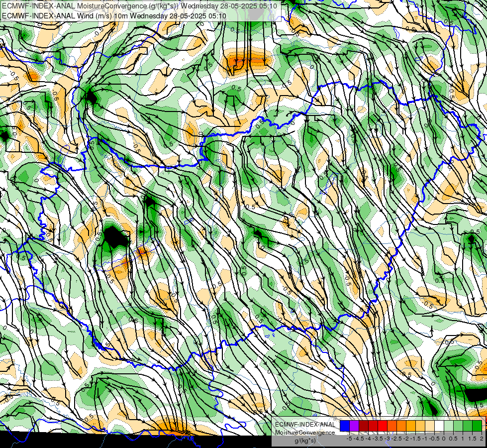The image size is (487, 448).
Task: Select the legend swatch between -2.5 and -2
Action: click(x=401, y=426)
